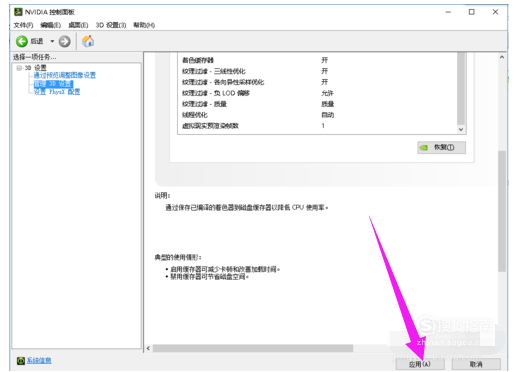Click the value 1 of 虚拟现实预渲染帧数
This screenshot has height=372, width=517.
(x=323, y=126)
